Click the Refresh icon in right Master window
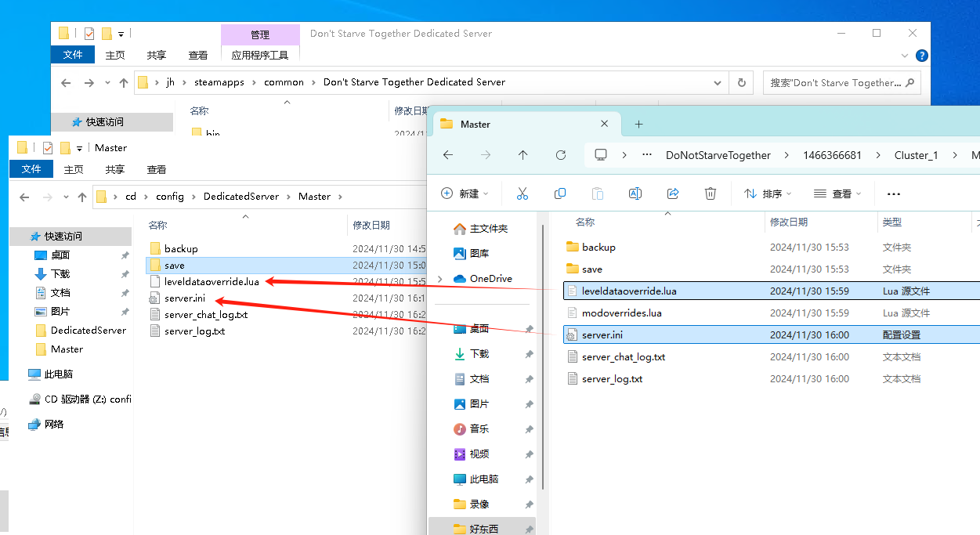This screenshot has height=535, width=980. coord(561,155)
